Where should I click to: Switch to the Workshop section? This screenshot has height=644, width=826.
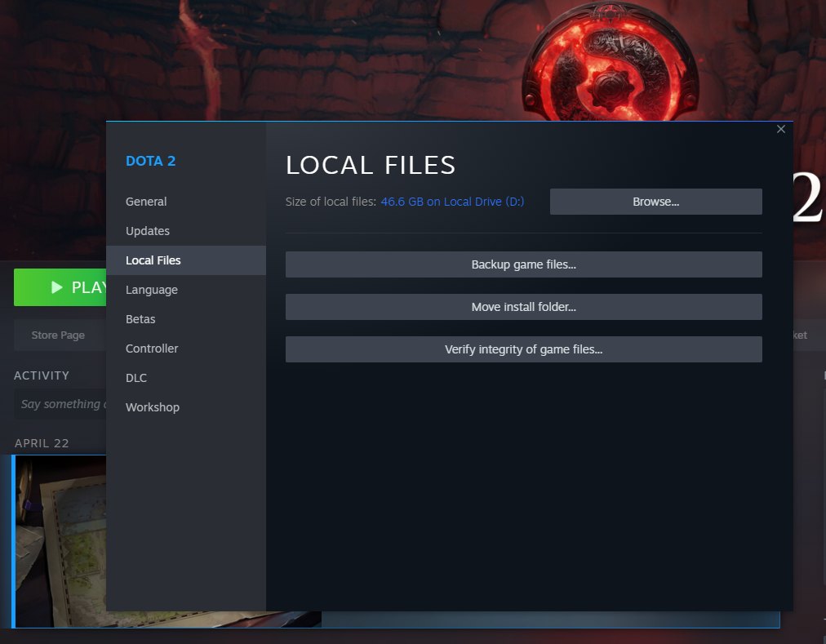186,407
